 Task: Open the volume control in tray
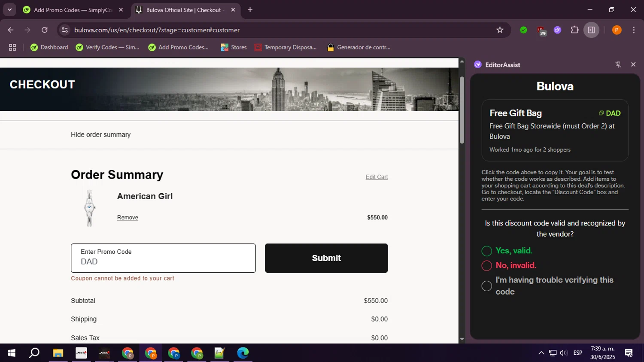pyautogui.click(x=564, y=353)
